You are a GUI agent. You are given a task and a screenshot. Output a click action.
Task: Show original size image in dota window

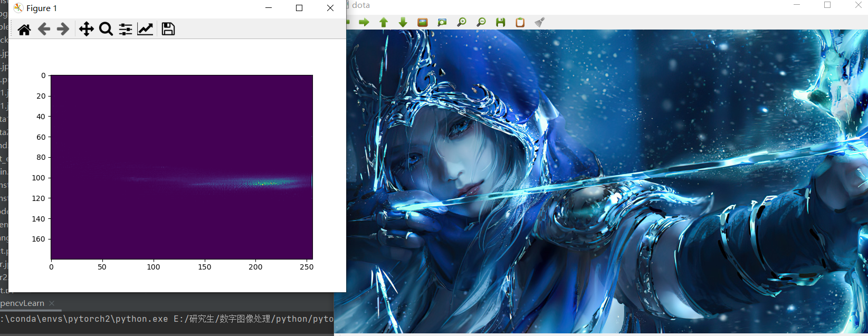coord(423,22)
